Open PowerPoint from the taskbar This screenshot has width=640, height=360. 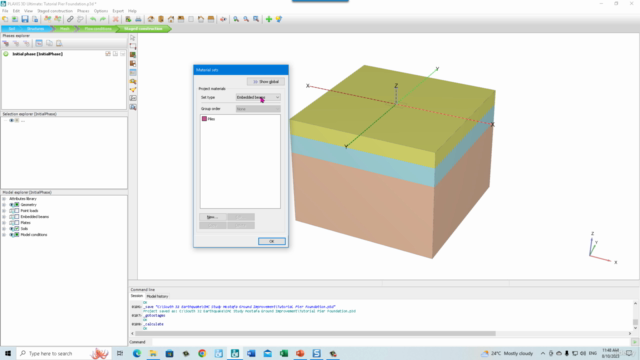pyautogui.click(x=300, y=353)
